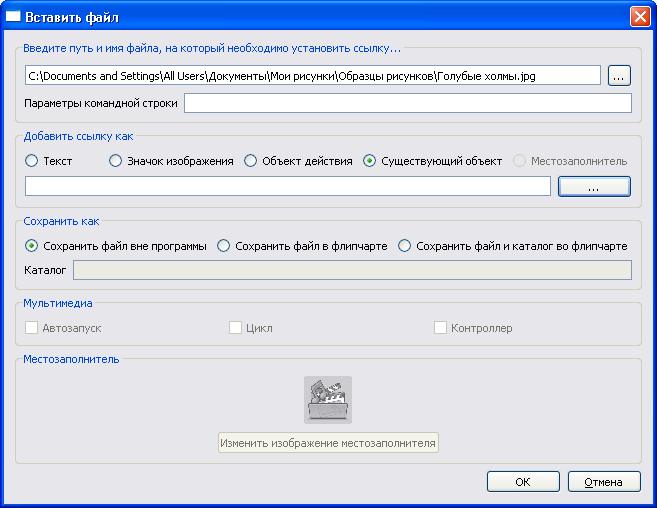Viewport: 657px width, 508px height.
Task: Click 'Введите путь и имя файла' heading
Action: tap(212, 49)
